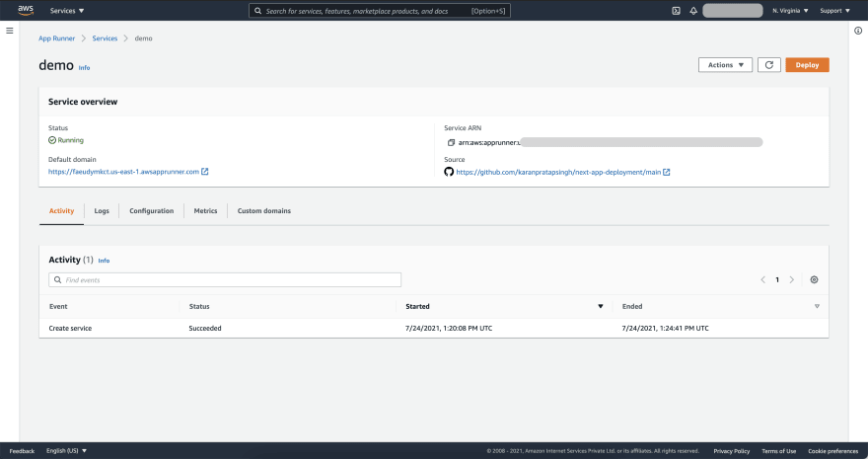Click the orange Deploy button
The height and width of the screenshot is (459, 868).
coord(807,65)
